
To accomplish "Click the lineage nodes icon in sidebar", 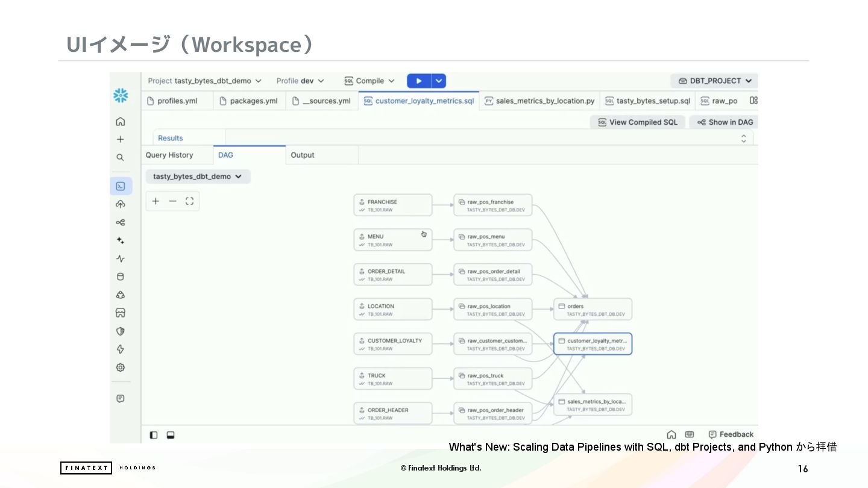I will [121, 222].
